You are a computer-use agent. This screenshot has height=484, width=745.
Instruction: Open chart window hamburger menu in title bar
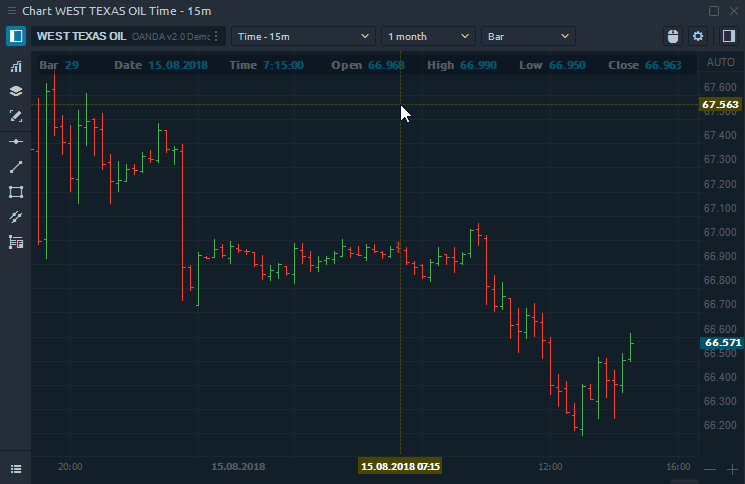[x=10, y=10]
